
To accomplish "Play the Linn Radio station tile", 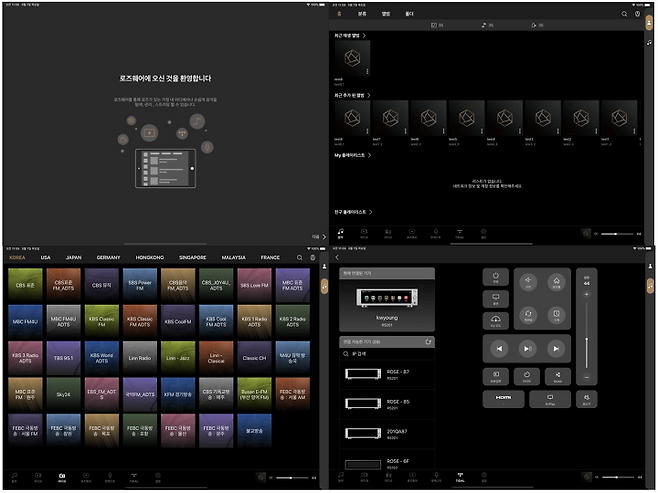I will click(x=139, y=357).
